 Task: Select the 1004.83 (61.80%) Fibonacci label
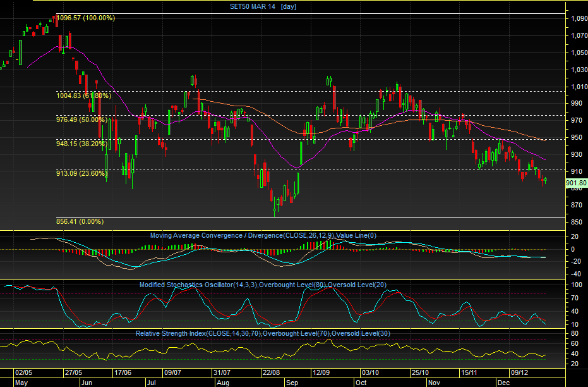pyautogui.click(x=83, y=95)
